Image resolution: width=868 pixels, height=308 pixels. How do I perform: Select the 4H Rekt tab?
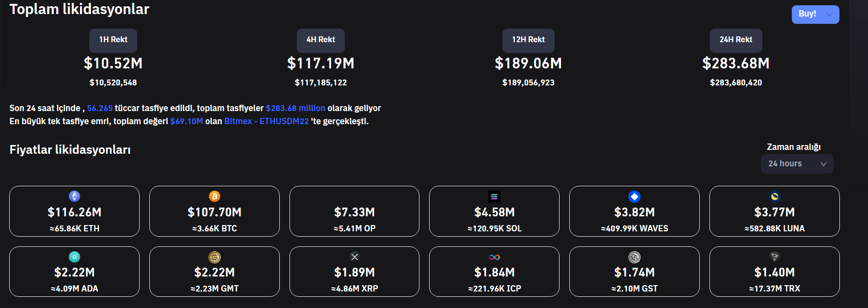click(321, 40)
